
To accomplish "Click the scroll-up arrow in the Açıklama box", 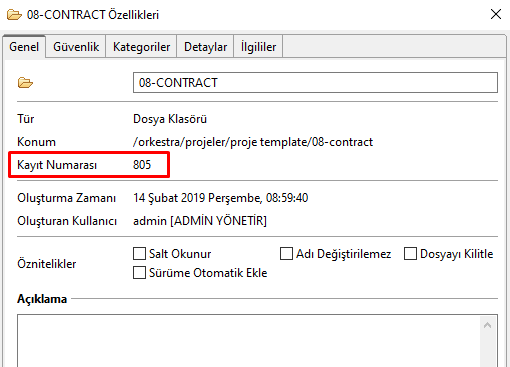I will pyautogui.click(x=487, y=325).
